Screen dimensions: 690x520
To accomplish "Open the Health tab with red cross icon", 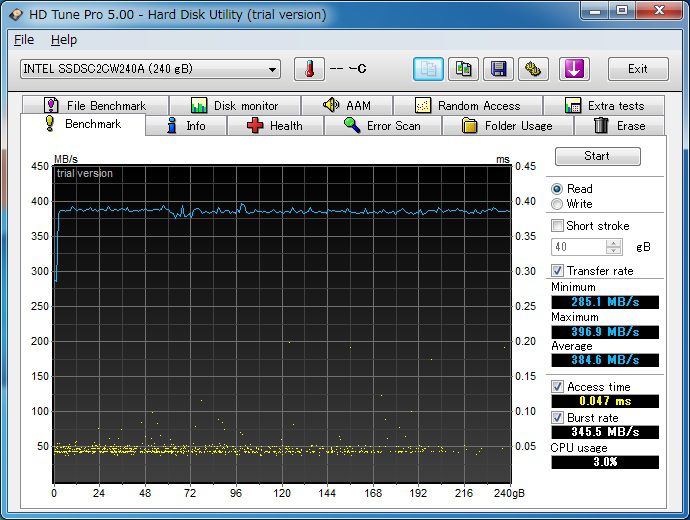I will click(275, 126).
